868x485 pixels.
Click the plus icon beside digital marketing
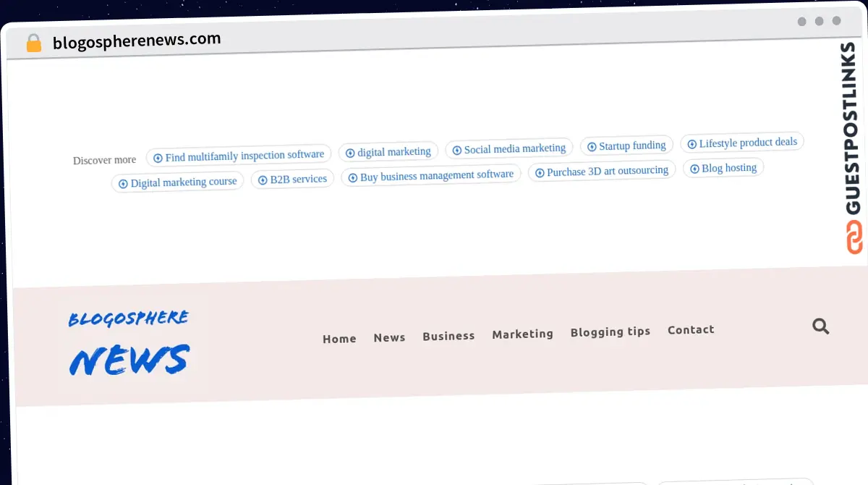(x=349, y=151)
